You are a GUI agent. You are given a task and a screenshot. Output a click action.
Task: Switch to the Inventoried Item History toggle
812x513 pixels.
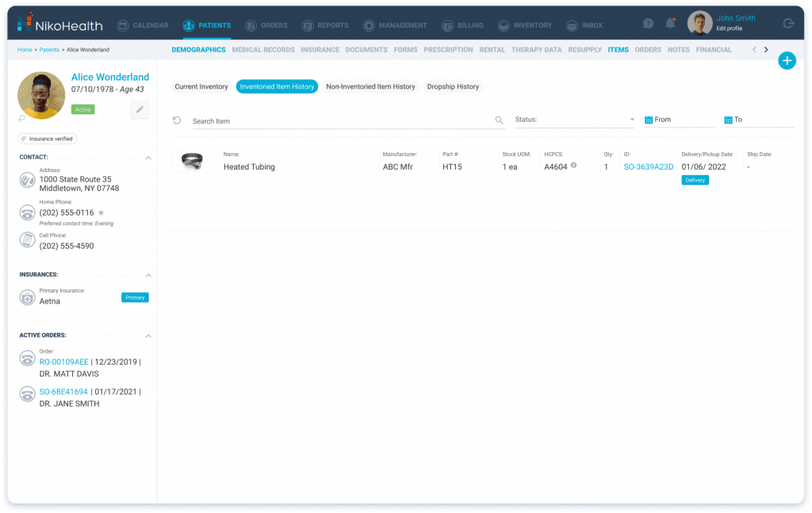click(x=277, y=86)
